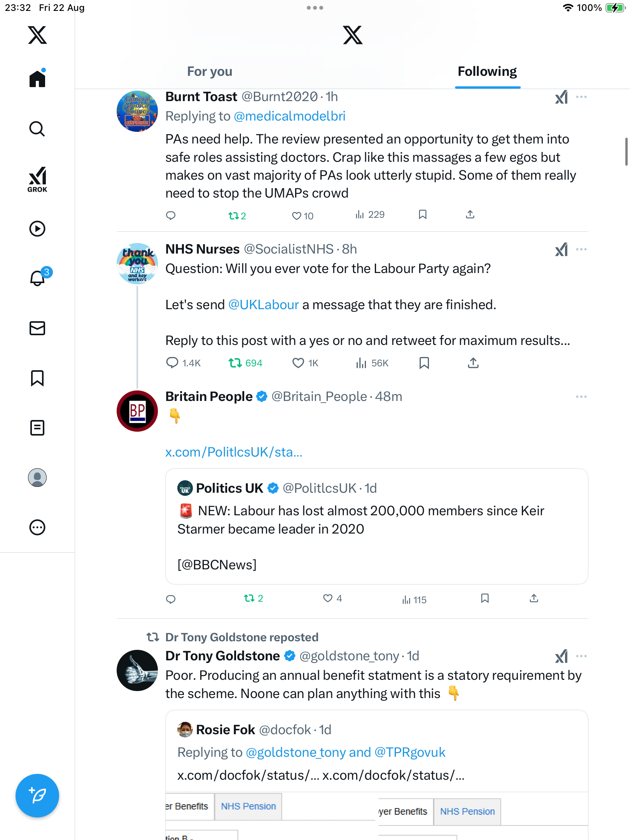Open more options on Burnt Toast post
Viewport: 630px width, 840px height.
coord(581,97)
